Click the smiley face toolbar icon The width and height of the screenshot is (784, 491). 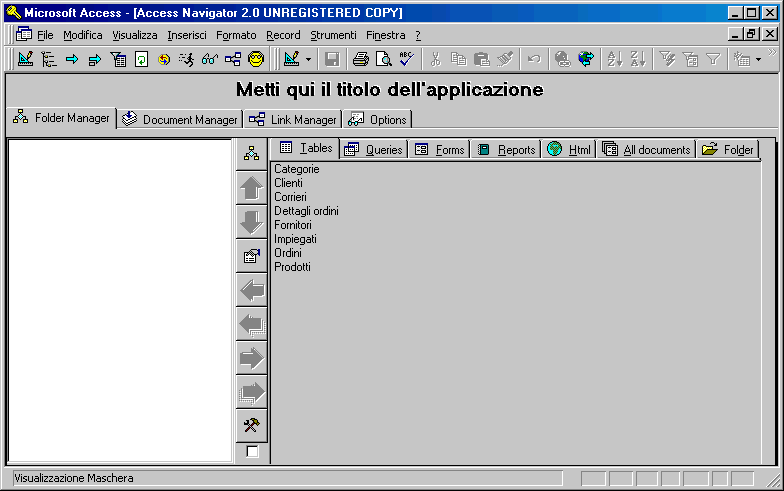click(256, 59)
